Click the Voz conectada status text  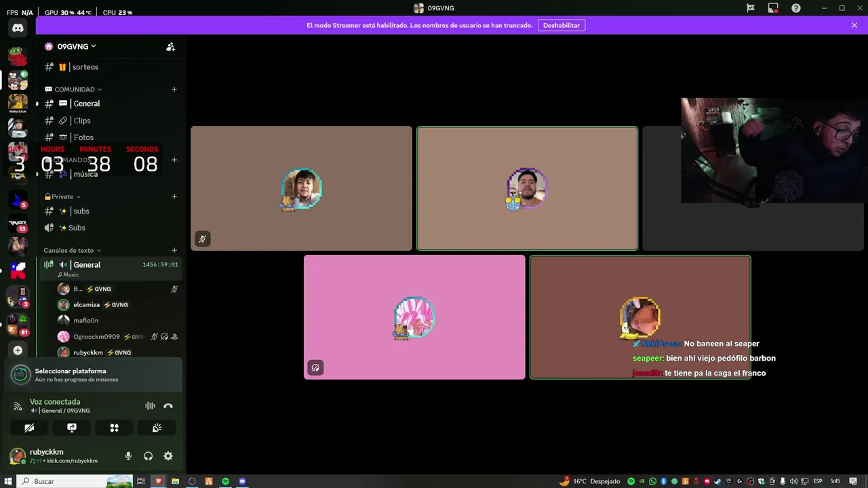55,402
